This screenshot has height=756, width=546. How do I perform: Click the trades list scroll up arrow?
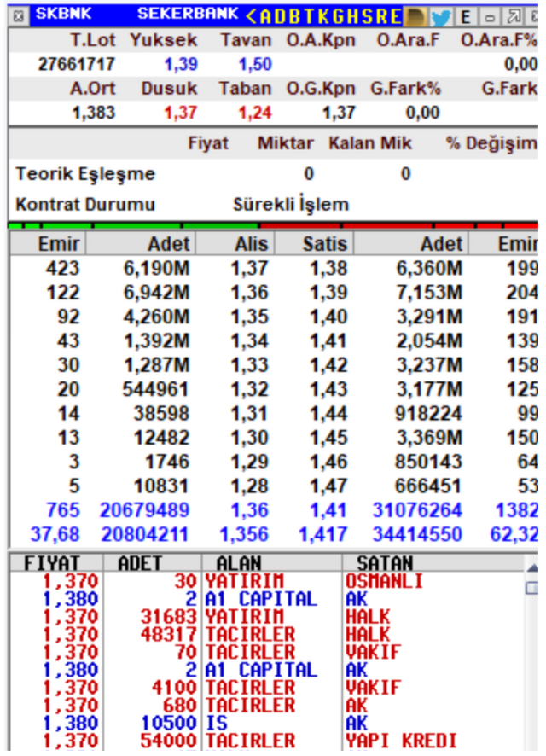pyautogui.click(x=532, y=568)
